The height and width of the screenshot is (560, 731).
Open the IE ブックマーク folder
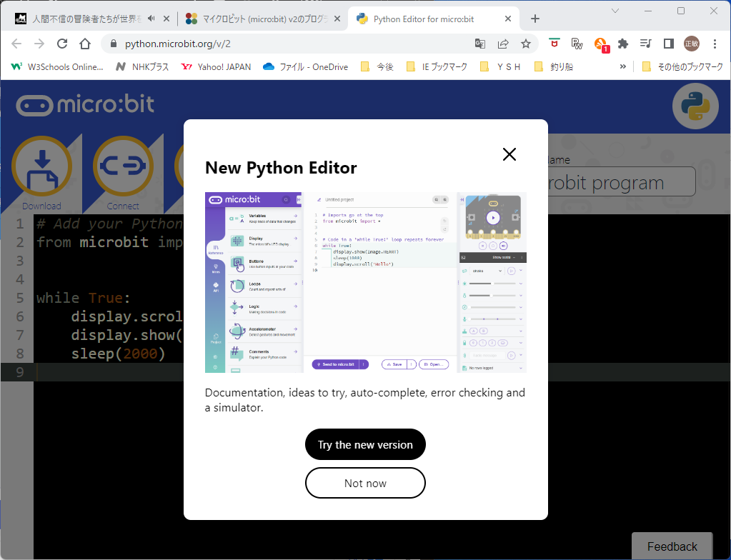coord(437,67)
